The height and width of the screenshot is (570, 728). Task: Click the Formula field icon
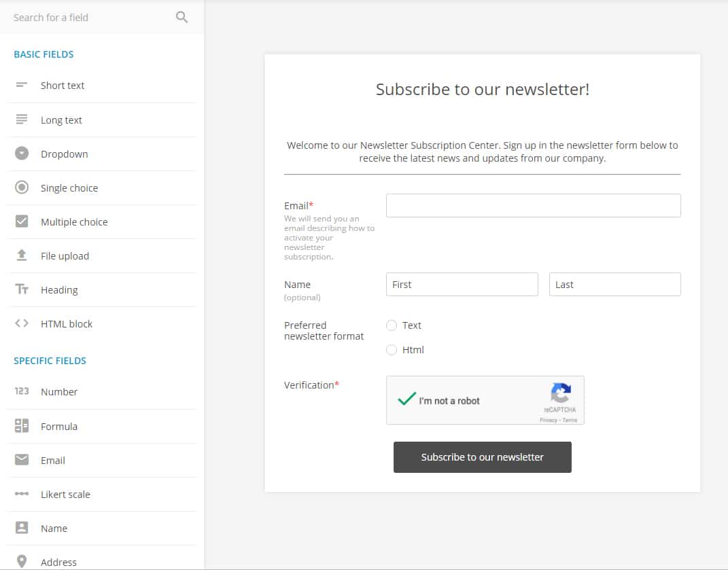[x=23, y=426]
